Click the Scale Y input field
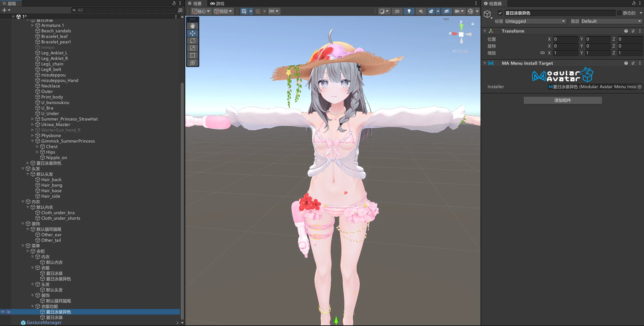This screenshot has height=326, width=644. pos(598,53)
